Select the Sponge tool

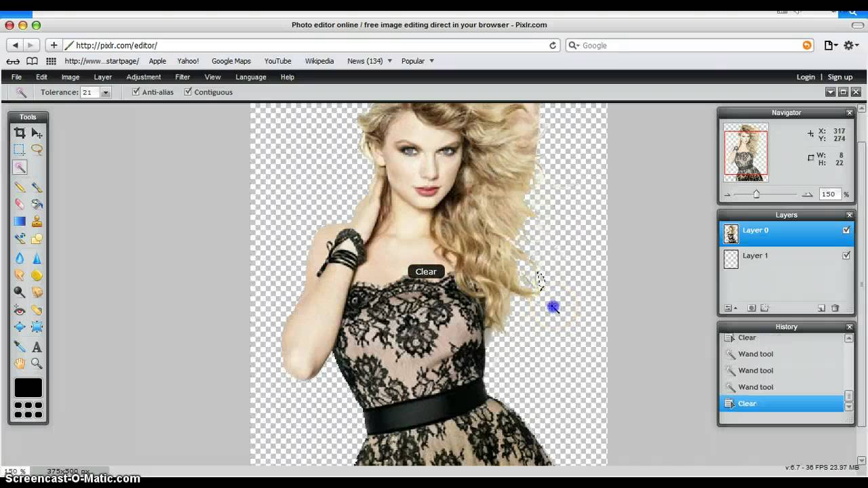pyautogui.click(x=37, y=275)
